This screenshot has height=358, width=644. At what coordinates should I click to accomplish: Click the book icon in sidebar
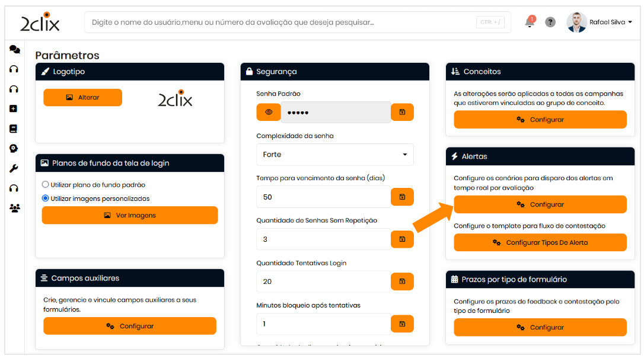tap(14, 129)
